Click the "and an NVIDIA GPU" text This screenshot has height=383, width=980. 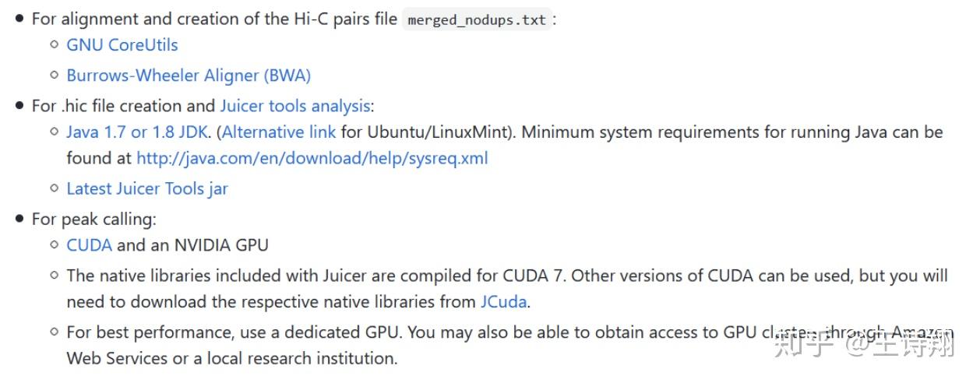point(192,246)
